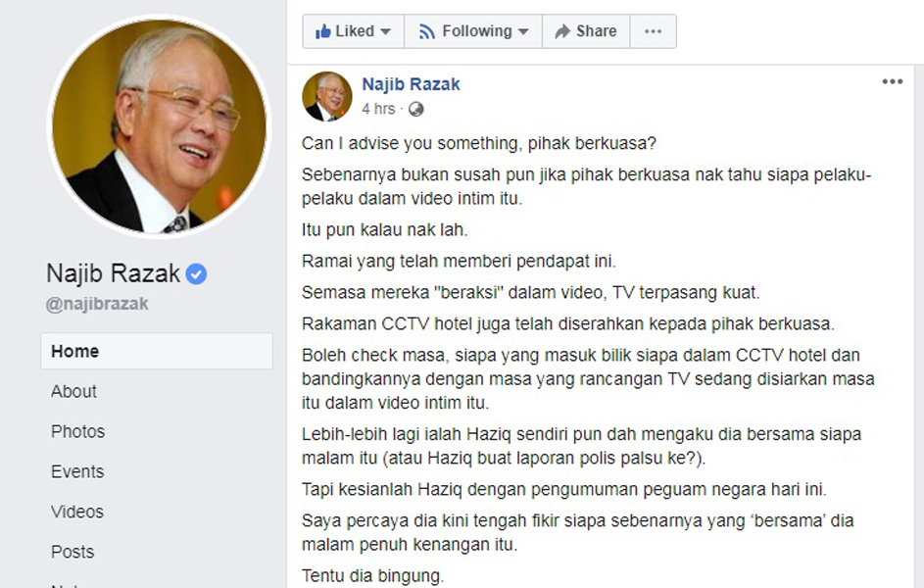Click the Najib Razak post author link
This screenshot has width=924, height=588.
click(x=411, y=84)
